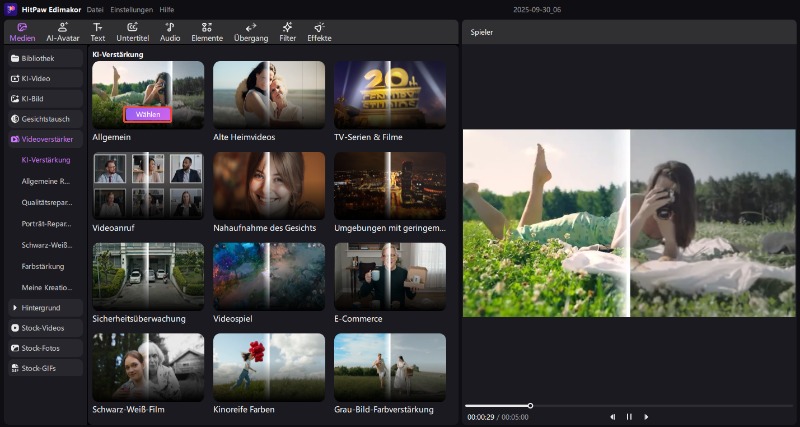This screenshot has width=800, height=427.
Task: Select Schwarz-Weiß sidebar sub-item
Action: pos(45,245)
